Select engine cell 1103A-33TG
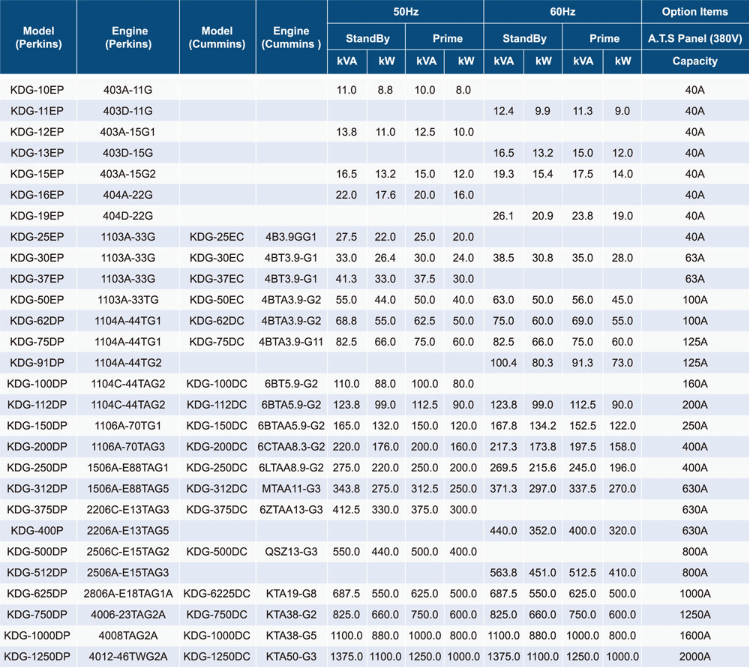Image resolution: width=749 pixels, height=667 pixels. [128, 300]
